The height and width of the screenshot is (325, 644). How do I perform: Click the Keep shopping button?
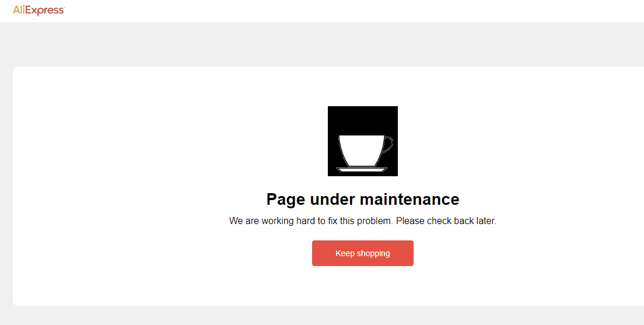tap(363, 253)
